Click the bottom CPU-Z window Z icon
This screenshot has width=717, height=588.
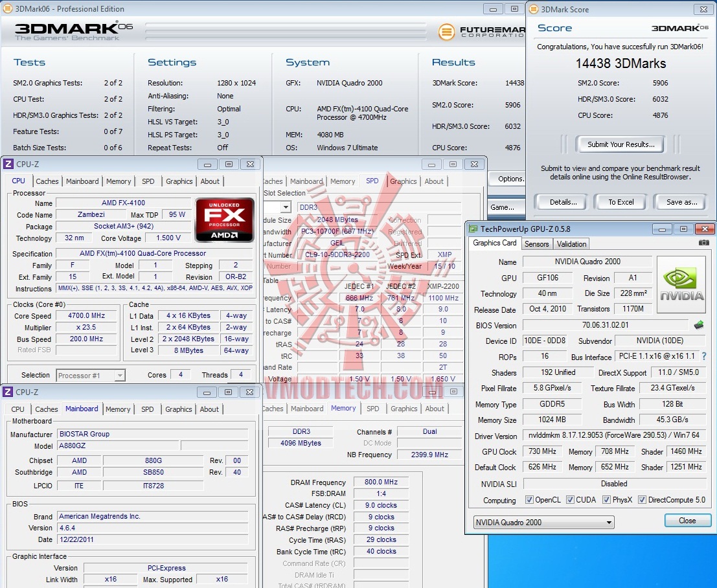8,392
